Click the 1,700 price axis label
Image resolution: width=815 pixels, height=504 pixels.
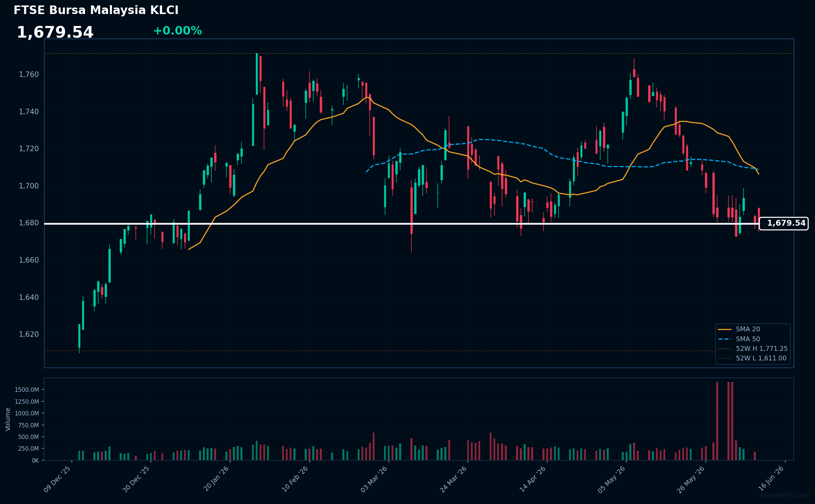coord(29,186)
